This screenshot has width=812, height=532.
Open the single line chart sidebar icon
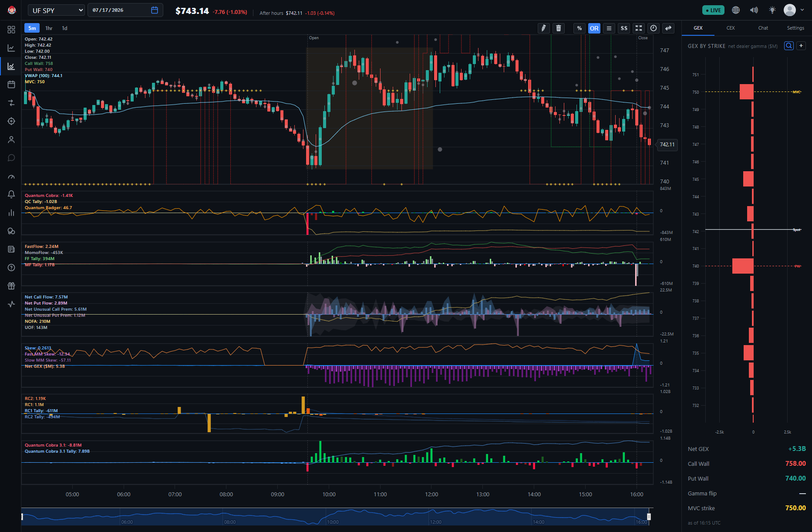pos(11,48)
